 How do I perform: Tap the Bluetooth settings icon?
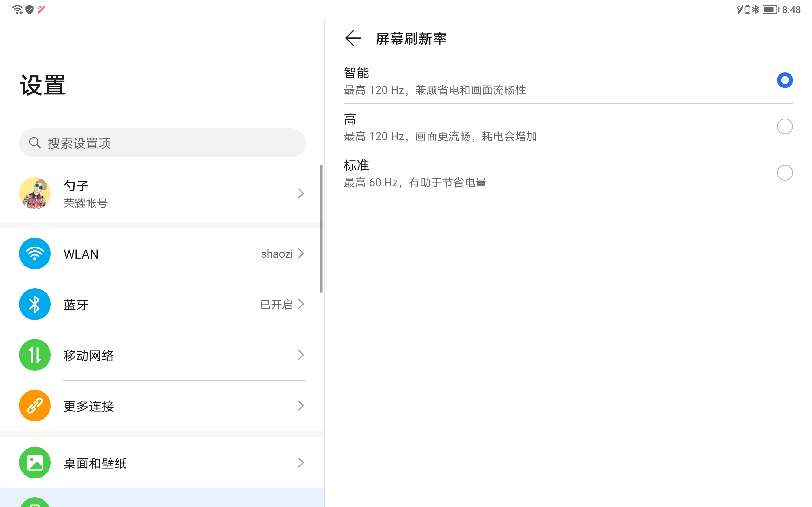35,304
